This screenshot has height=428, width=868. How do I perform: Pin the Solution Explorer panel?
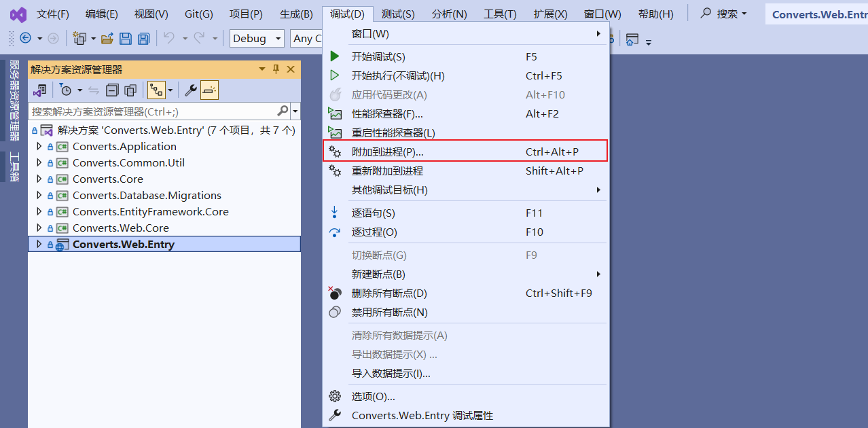point(276,69)
